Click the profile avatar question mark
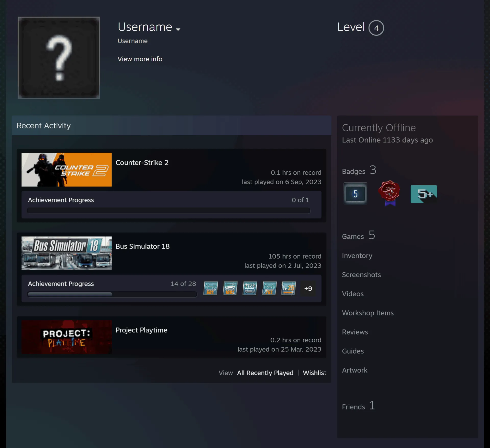This screenshot has height=448, width=490. pos(59,58)
